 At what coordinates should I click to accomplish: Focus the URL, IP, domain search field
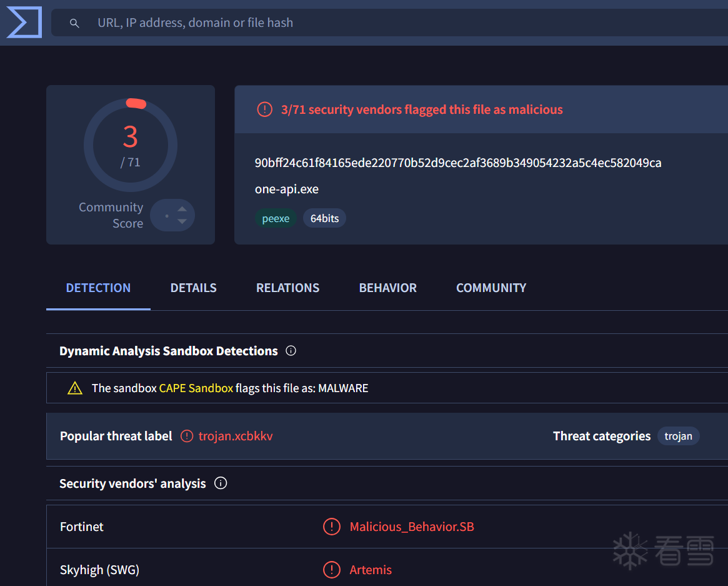389,23
